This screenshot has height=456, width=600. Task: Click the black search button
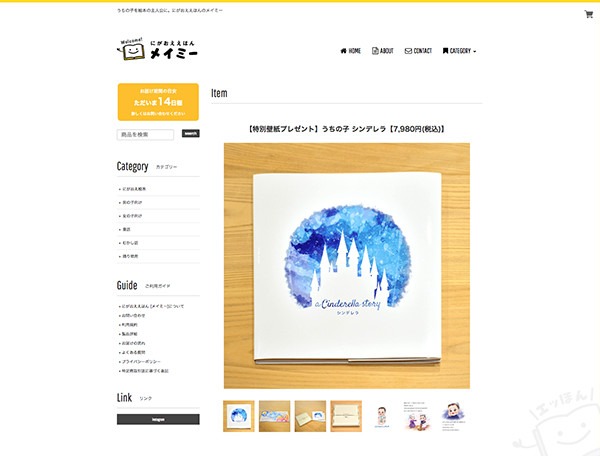coord(191,134)
